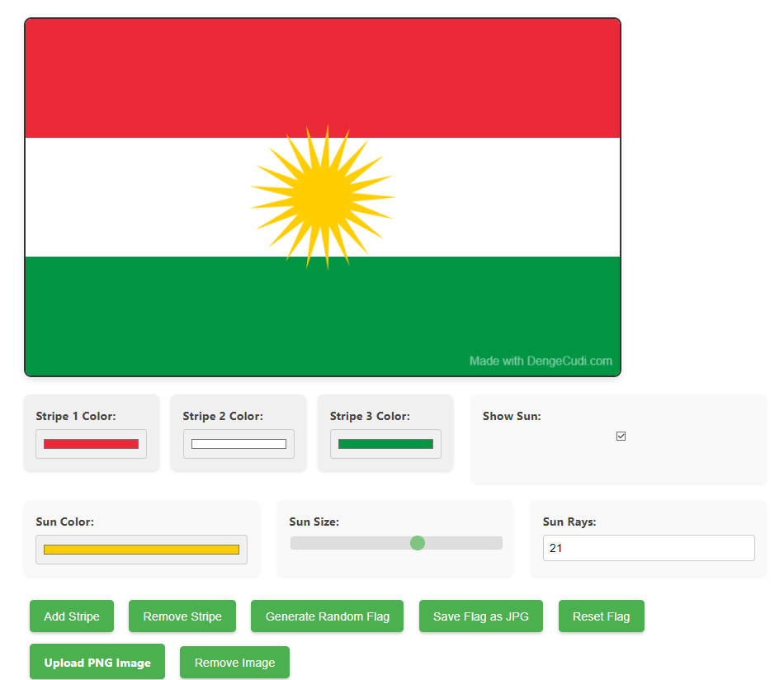
Task: Click the yellow sun emblem
Action: tap(323, 196)
